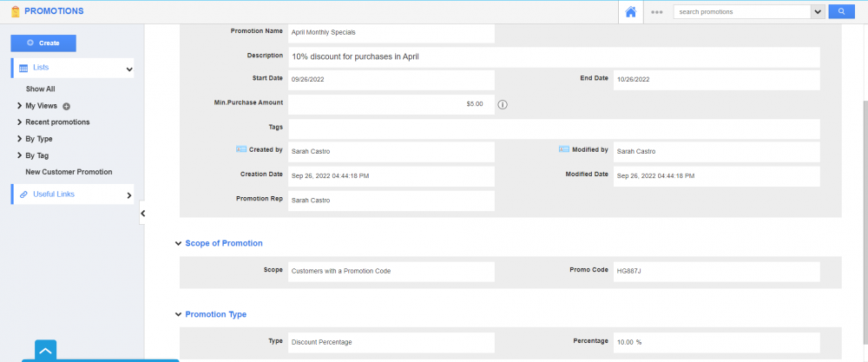Click the Promotions app logo icon
868x362 pixels.
(x=16, y=11)
